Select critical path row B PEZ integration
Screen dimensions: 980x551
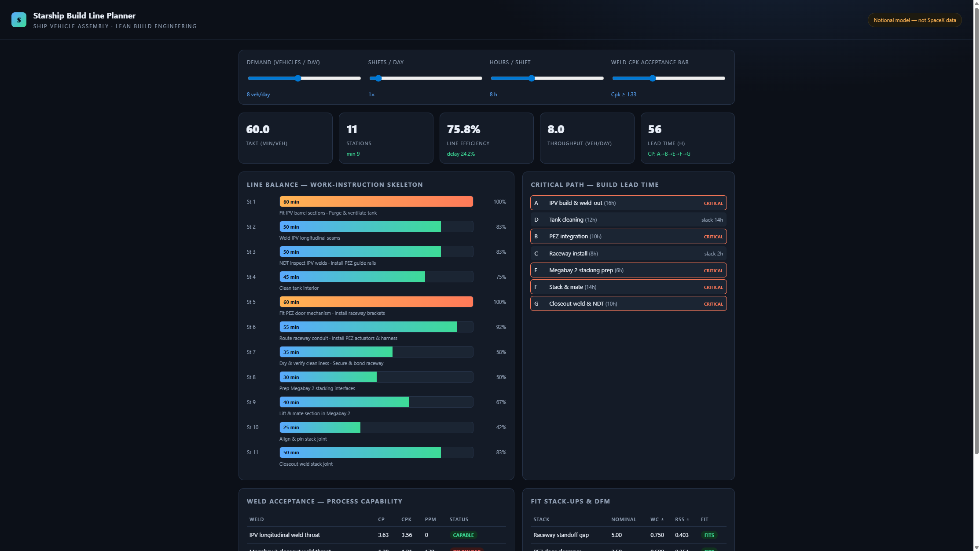[628, 236]
